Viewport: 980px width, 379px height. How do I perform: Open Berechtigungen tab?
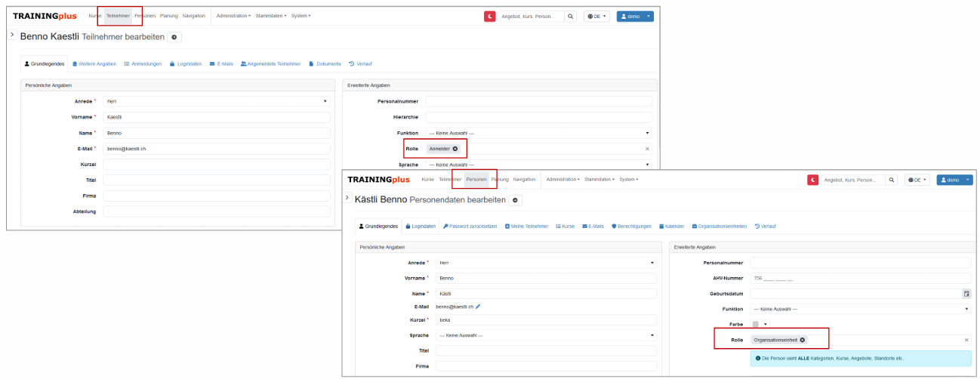pyautogui.click(x=631, y=226)
